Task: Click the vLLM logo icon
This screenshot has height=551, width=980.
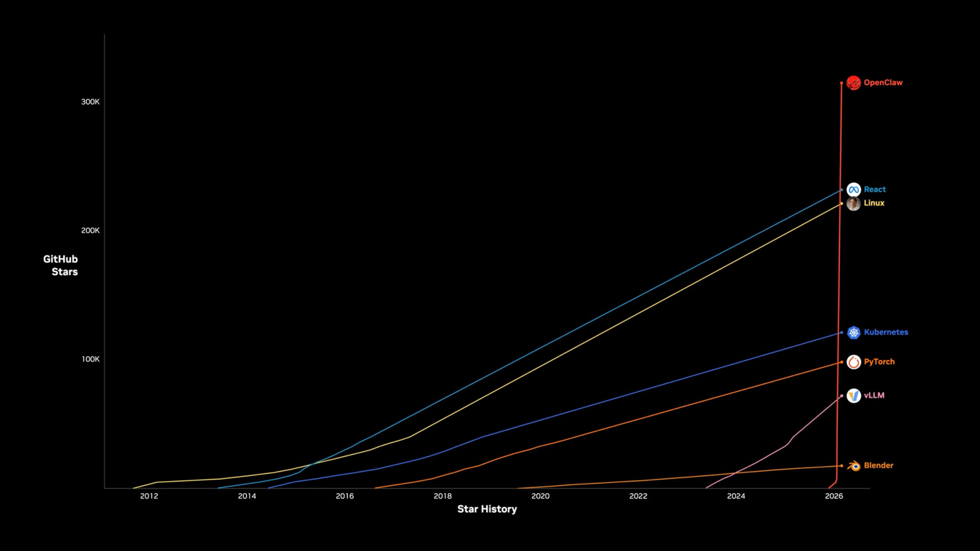Action: coord(854,396)
